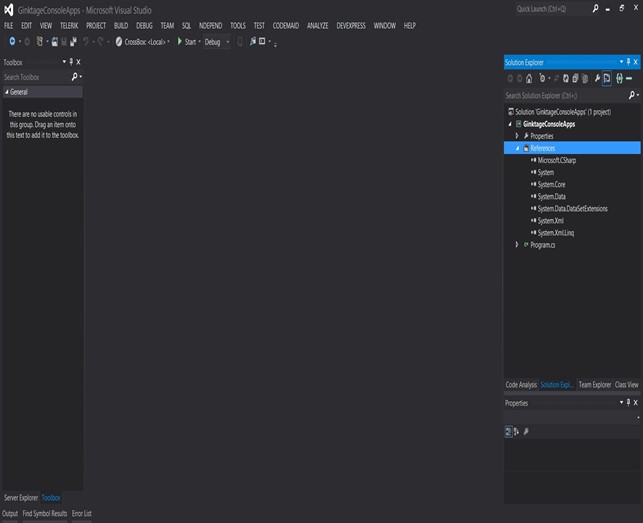This screenshot has height=523, width=643.
Task: Switch to the Code Analysis tab
Action: [x=521, y=385]
